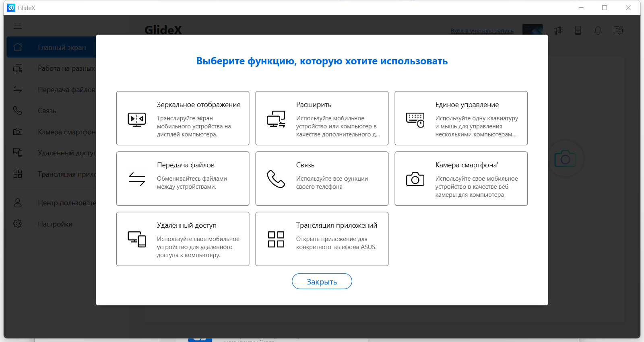Click the large round camera button behind the dialog
The height and width of the screenshot is (342, 644).
(566, 159)
